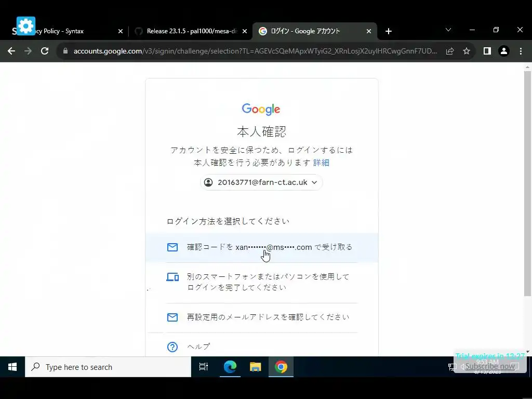Share this page via address bar icon

[x=450, y=51]
